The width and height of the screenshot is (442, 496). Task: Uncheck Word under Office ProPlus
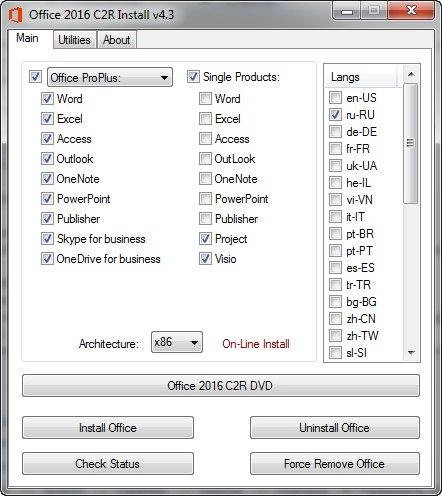[x=47, y=98]
